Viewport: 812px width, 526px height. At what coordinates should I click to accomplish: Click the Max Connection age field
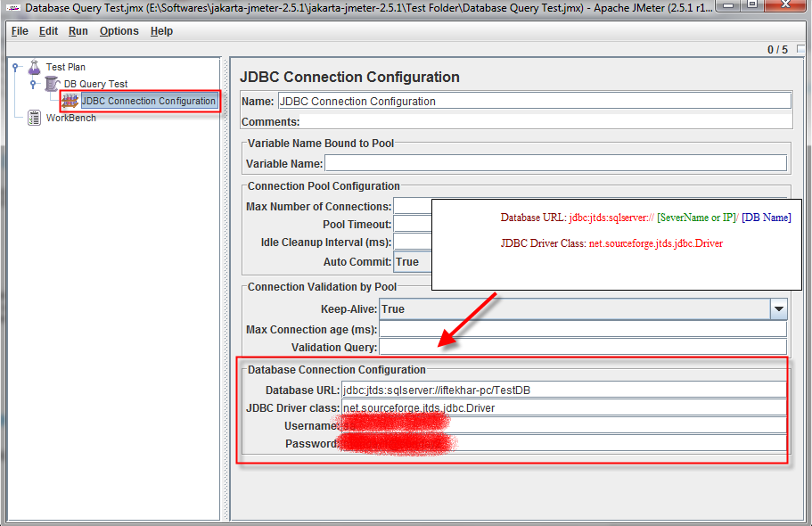[x=583, y=330]
